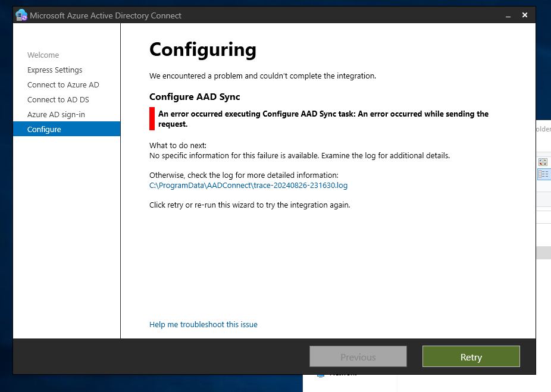Open the Connect to AD DS step

point(60,99)
